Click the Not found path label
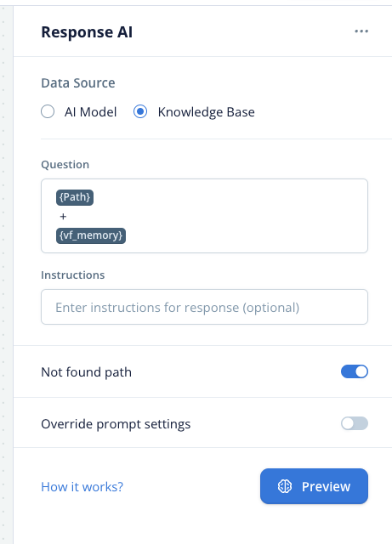392x544 pixels. pos(87,372)
